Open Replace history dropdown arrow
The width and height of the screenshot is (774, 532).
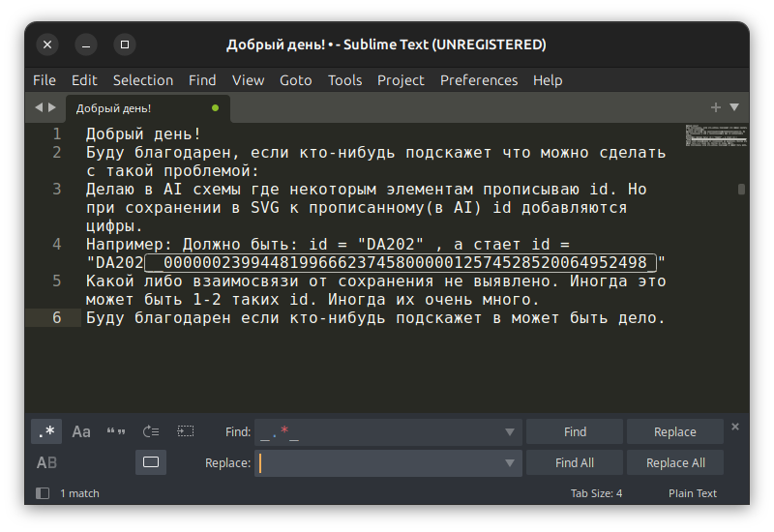(x=510, y=463)
